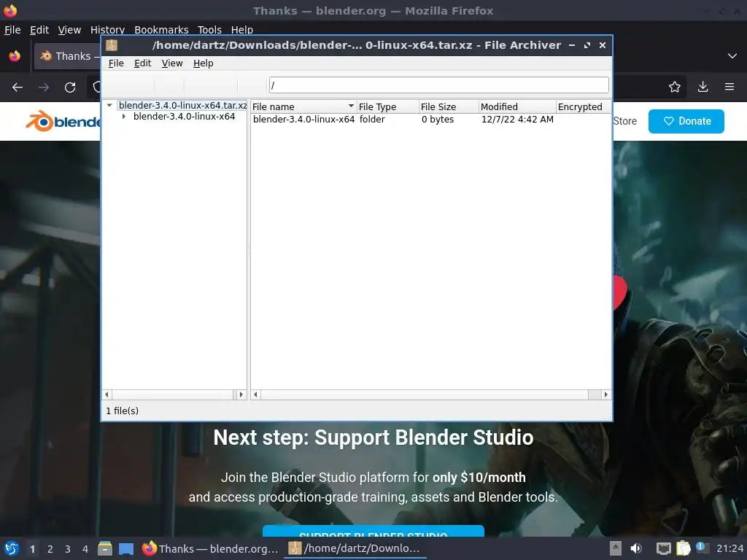Viewport: 747px width, 560px height.
Task: Click the 21:24 clock
Action: click(729, 548)
